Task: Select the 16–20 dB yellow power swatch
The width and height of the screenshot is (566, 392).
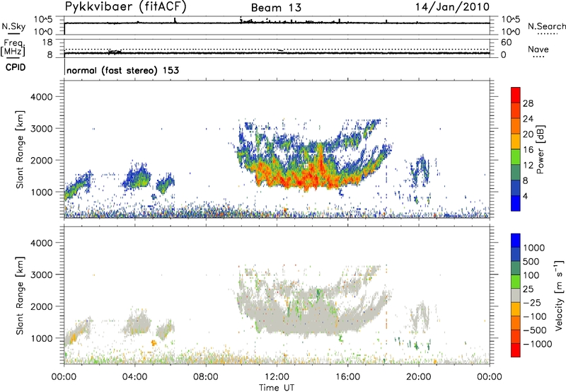Action: (x=516, y=142)
